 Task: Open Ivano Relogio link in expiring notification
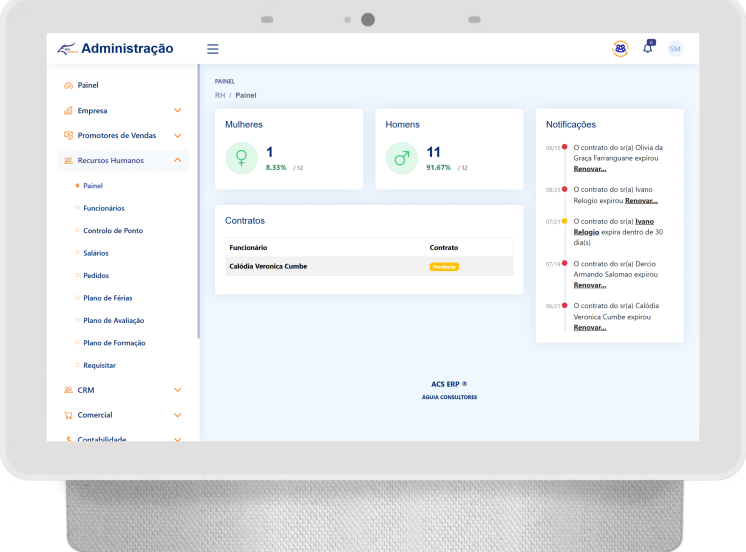pyautogui.click(x=614, y=227)
